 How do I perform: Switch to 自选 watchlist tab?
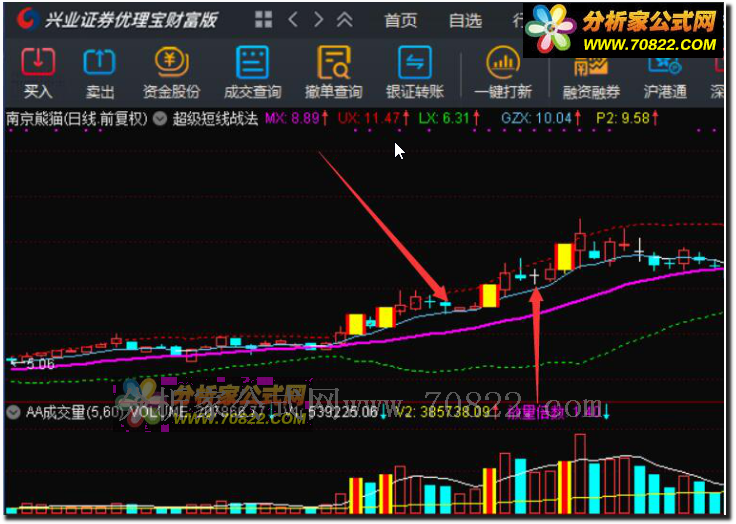point(465,20)
